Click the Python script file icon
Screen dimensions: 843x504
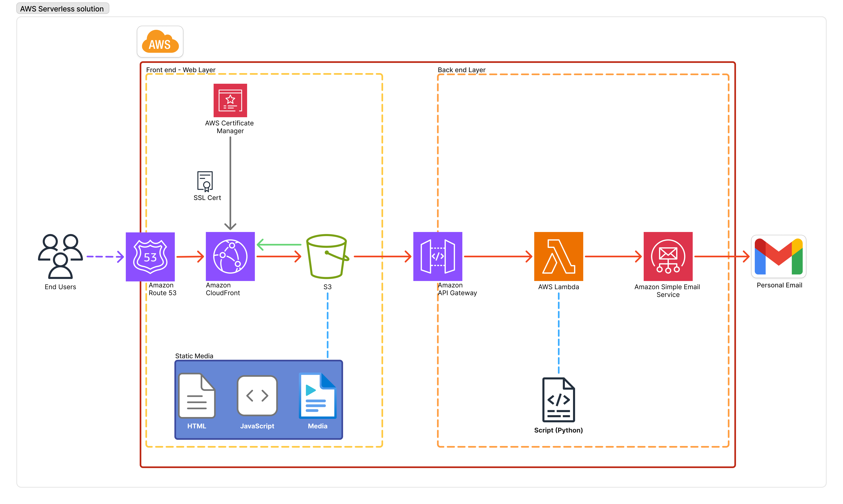coord(558,399)
